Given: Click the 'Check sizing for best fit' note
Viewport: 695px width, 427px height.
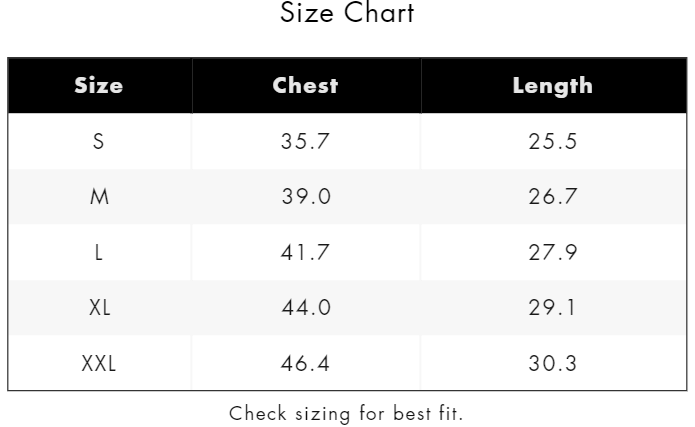Looking at the screenshot, I should (x=346, y=414).
